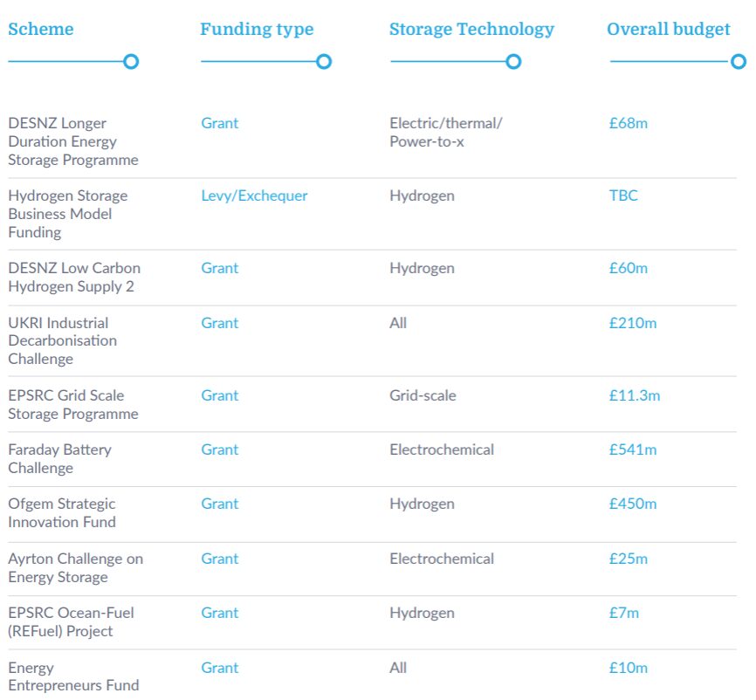Select the Scheme column header
Screen dimensions: 756x700
tap(41, 29)
